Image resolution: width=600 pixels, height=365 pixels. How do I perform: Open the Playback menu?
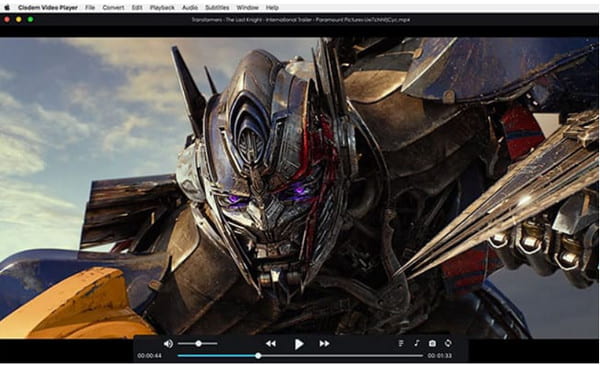pos(162,7)
